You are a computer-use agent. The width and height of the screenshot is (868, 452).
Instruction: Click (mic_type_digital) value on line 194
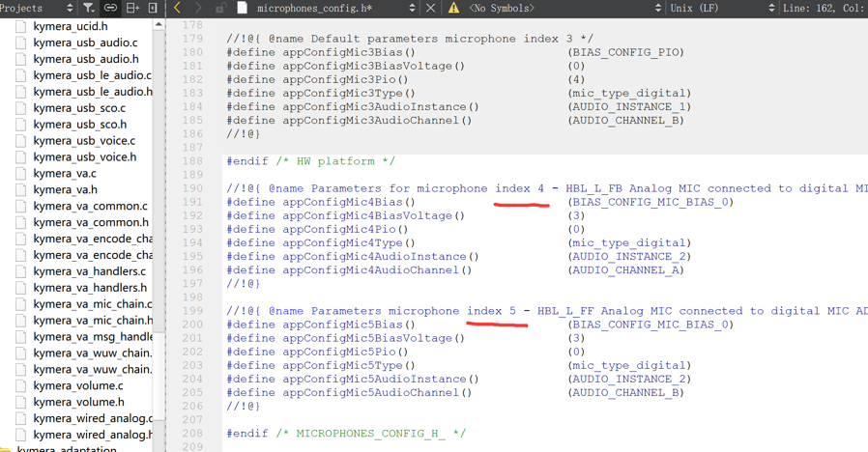coord(629,242)
